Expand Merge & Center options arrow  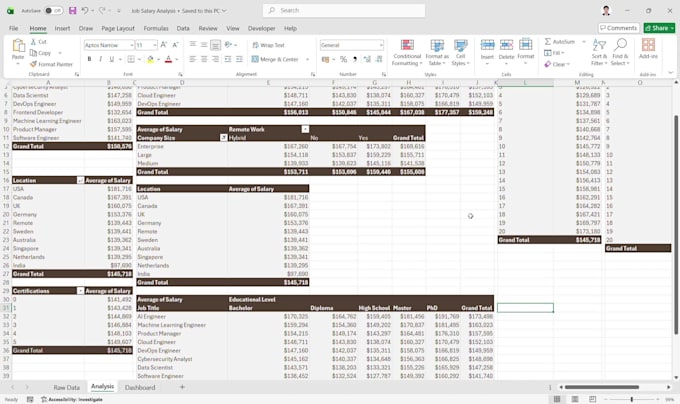[307, 59]
